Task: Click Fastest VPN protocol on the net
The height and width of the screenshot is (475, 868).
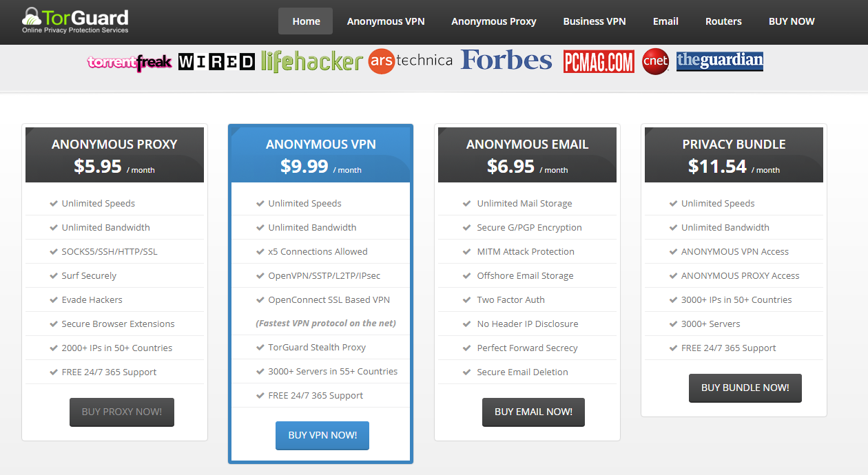Action: (x=326, y=323)
